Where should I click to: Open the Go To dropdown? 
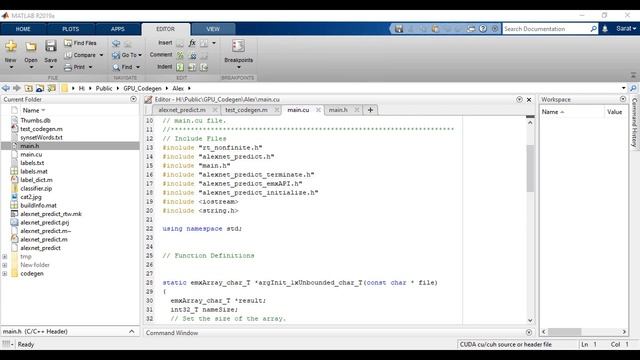pyautogui.click(x=127, y=55)
